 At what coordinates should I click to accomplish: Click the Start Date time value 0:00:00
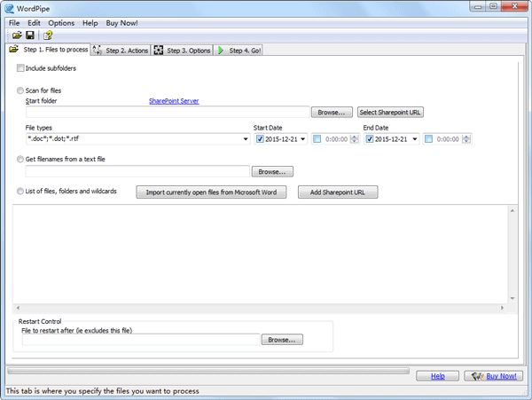336,139
